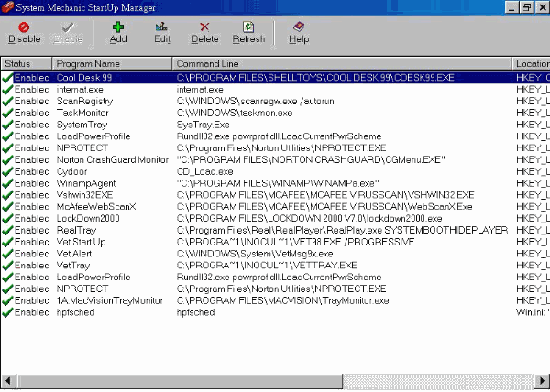Select the 1A:MacVisionTrayMonitor entry
Screen dimensions: 550x392
click(x=110, y=301)
